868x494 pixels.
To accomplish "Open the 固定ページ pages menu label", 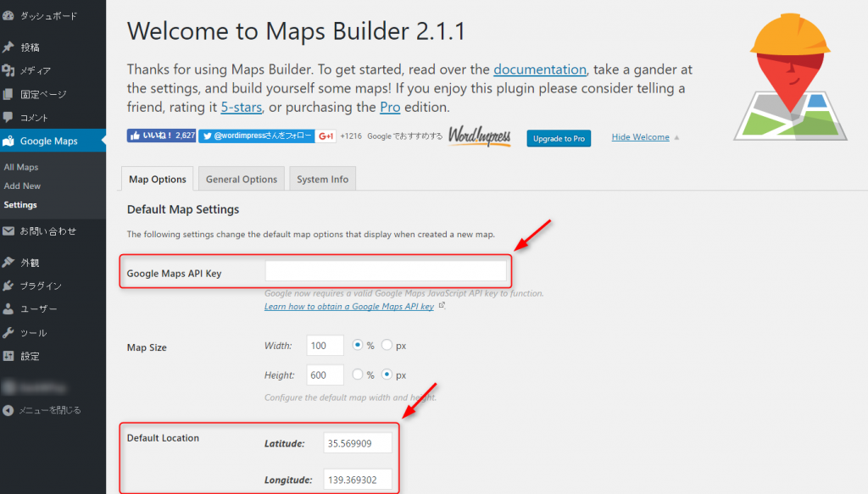I will [43, 95].
